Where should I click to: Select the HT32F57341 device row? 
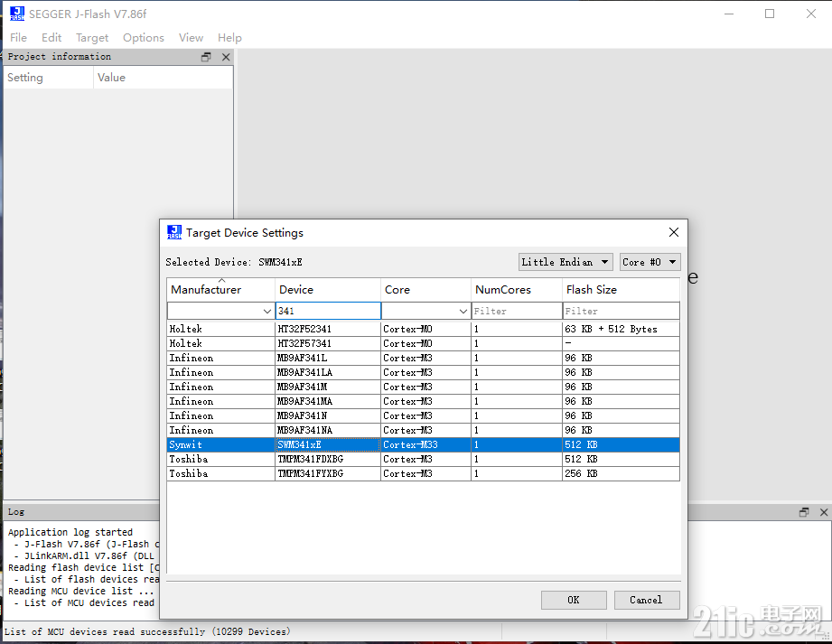(423, 344)
